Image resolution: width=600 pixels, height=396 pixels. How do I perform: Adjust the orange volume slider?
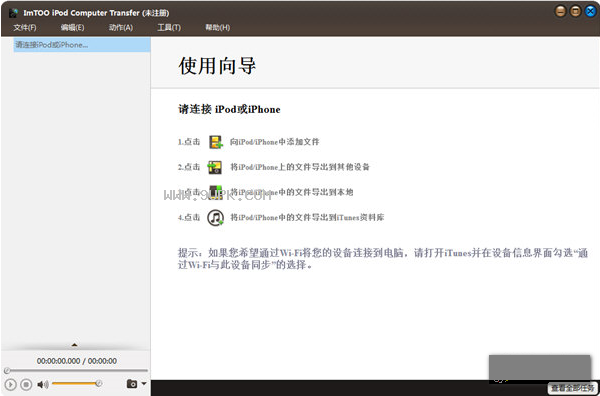(77, 383)
